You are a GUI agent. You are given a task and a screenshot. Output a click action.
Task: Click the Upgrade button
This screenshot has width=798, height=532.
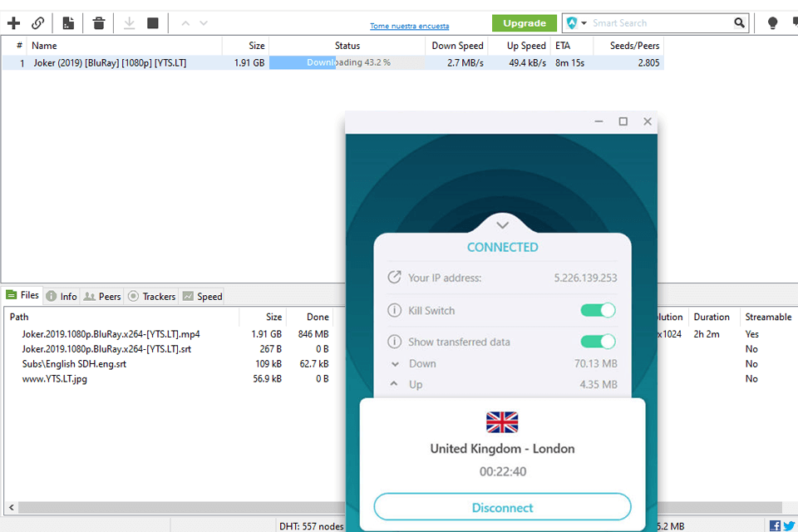pyautogui.click(x=525, y=23)
